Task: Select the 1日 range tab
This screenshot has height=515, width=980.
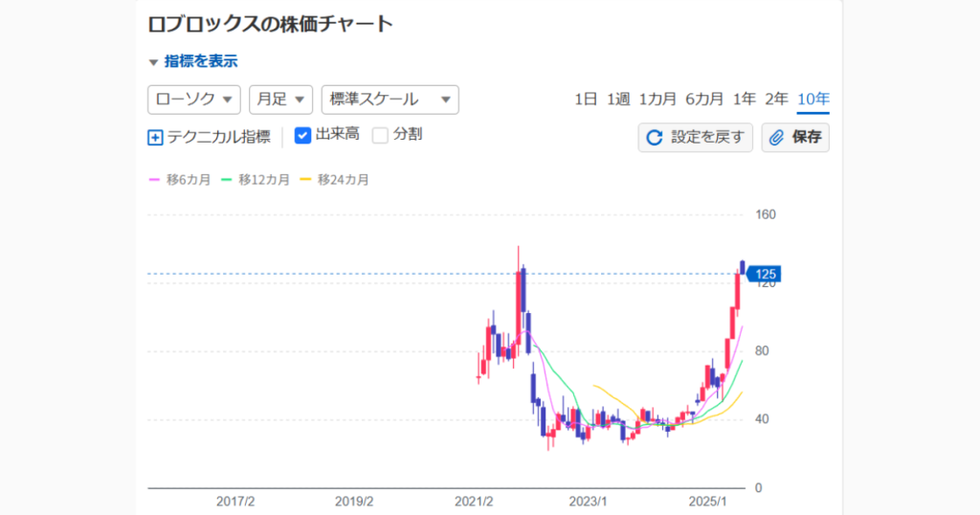Action: (586, 100)
